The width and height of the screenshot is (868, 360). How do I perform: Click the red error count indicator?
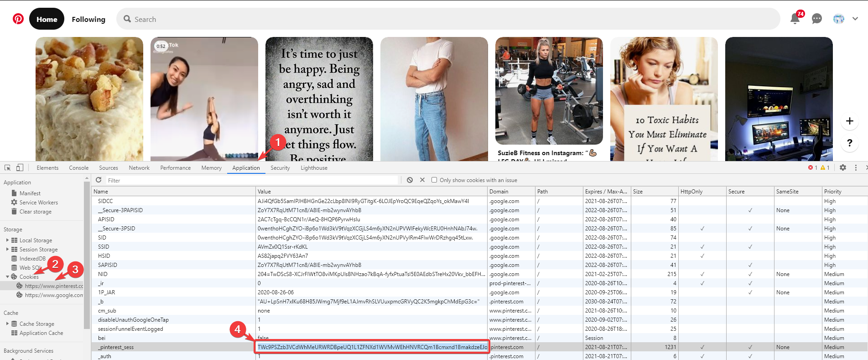pyautogui.click(x=813, y=167)
